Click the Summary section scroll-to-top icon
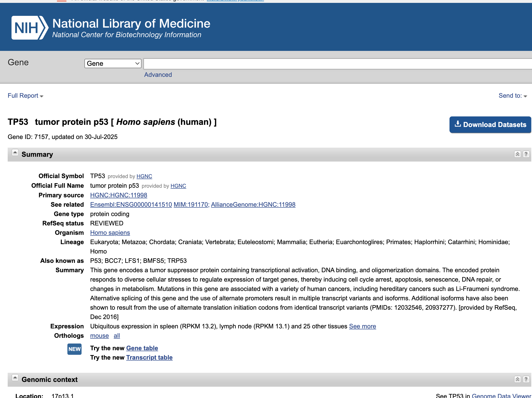Viewport: 532px width, 398px height. [517, 154]
